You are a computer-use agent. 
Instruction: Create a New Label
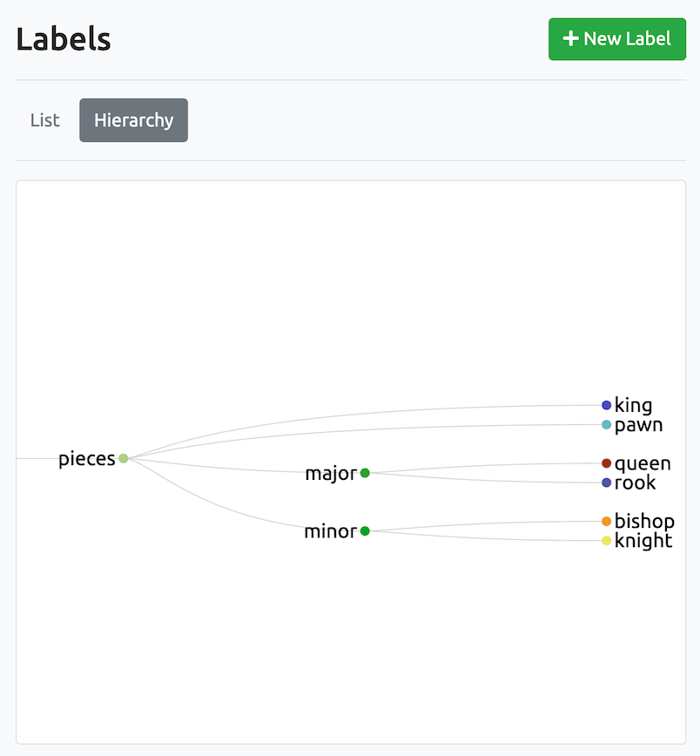point(617,39)
